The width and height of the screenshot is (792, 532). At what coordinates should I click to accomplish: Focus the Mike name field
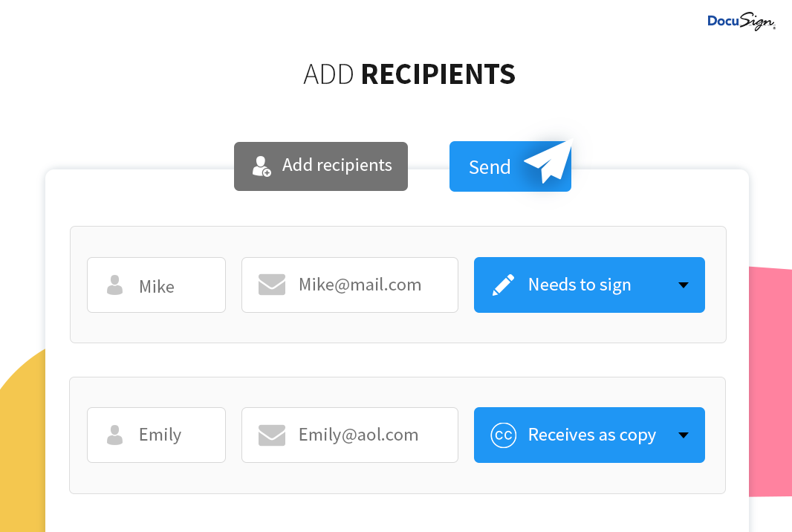pos(156,285)
